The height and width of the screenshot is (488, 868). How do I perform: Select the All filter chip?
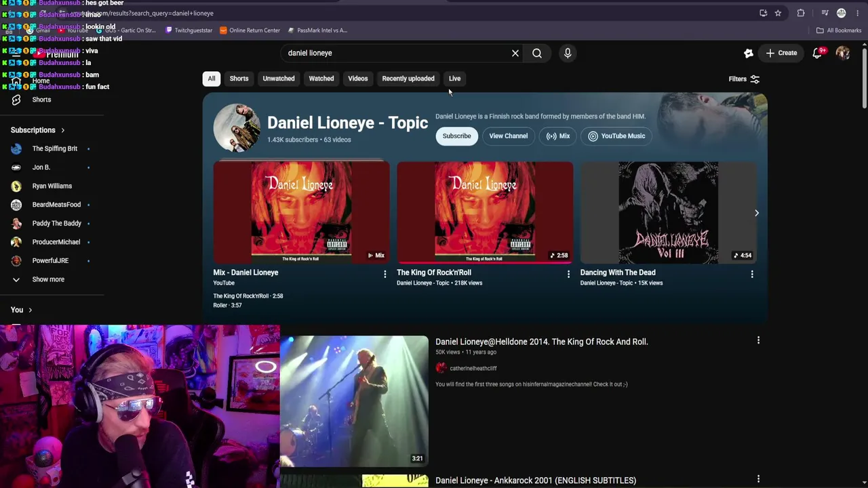tap(212, 79)
